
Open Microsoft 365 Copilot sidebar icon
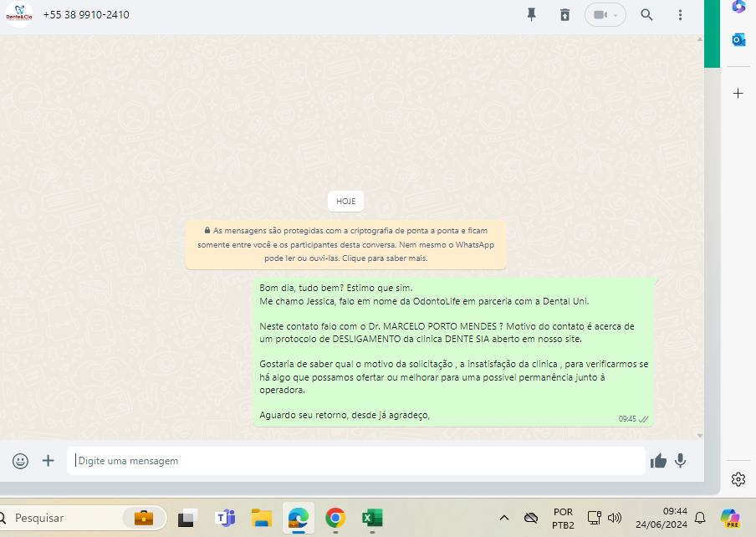click(x=738, y=7)
